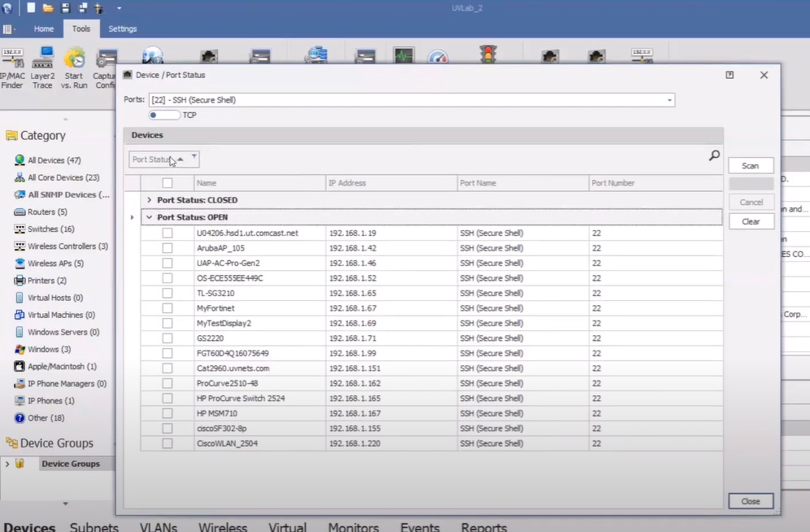The height and width of the screenshot is (532, 810).
Task: Expand the Device Groups tree node
Action: pos(7,464)
